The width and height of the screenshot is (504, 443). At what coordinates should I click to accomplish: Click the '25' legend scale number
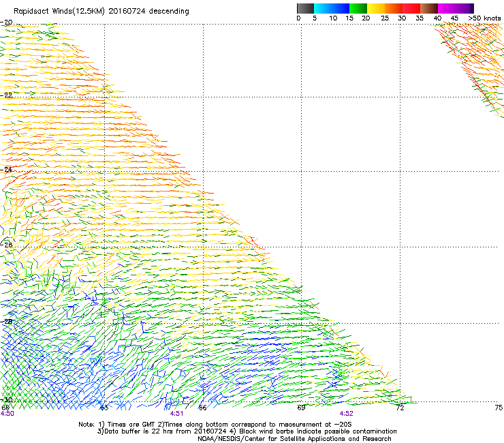[x=385, y=18]
